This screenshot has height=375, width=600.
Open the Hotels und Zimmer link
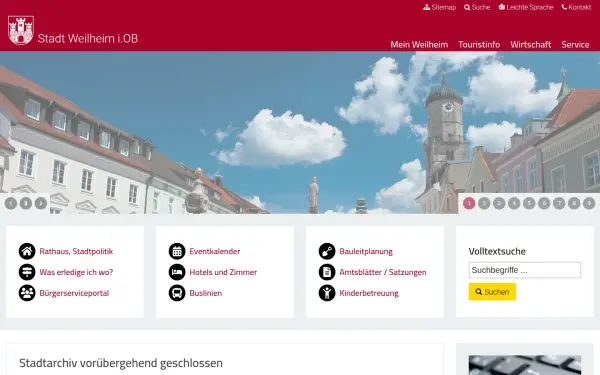pos(223,272)
